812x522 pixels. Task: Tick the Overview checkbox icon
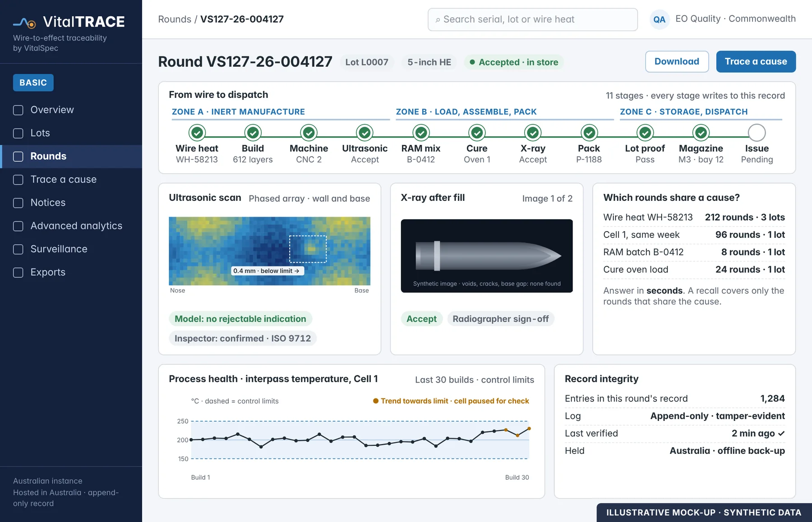click(x=18, y=110)
